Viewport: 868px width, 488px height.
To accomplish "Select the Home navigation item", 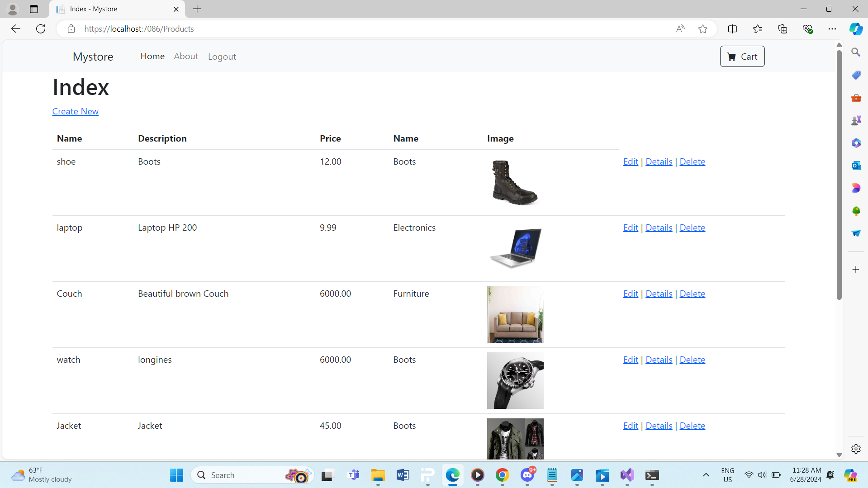I will (152, 57).
